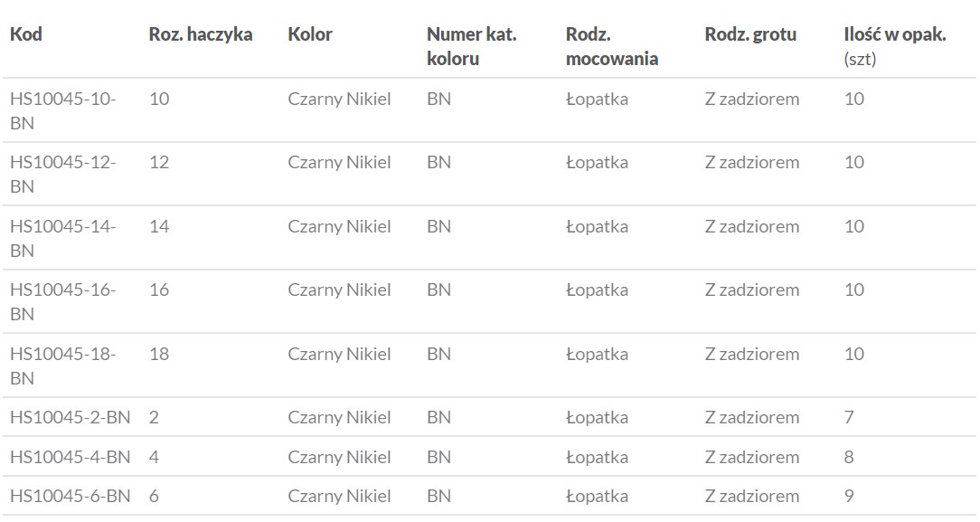Click Z zadziorem in the HS10045-12-BN row
The image size is (980, 522).
pyautogui.click(x=752, y=162)
